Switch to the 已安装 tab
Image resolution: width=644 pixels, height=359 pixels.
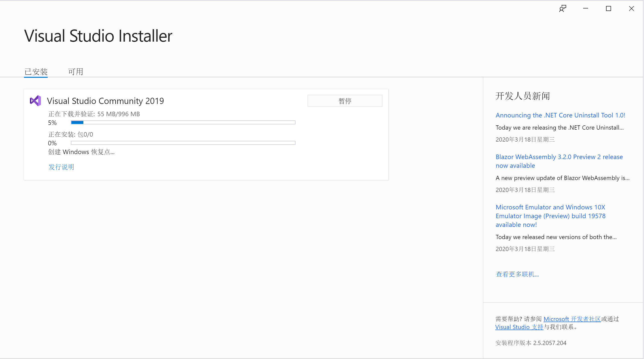36,72
